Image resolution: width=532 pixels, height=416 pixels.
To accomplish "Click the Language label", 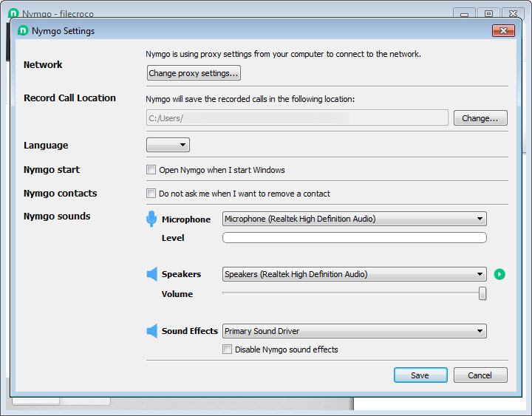I will [x=46, y=146].
